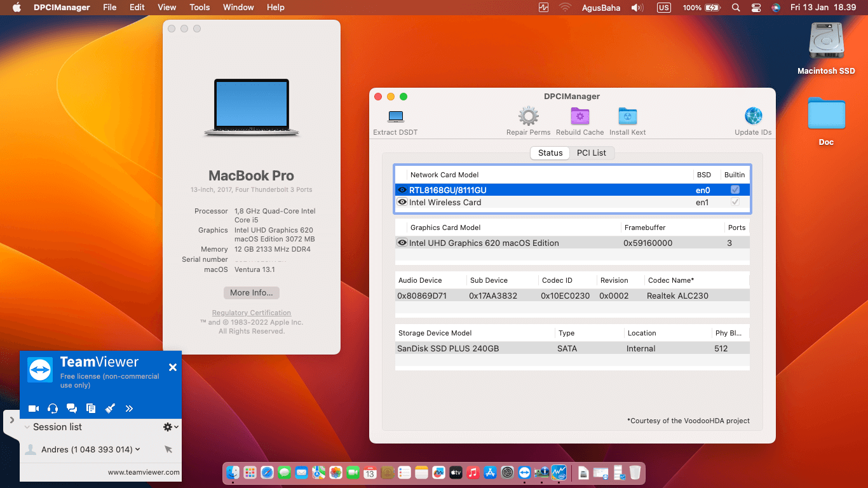Click the Wi-Fi status icon in the menu bar
The width and height of the screenshot is (868, 488).
click(565, 8)
